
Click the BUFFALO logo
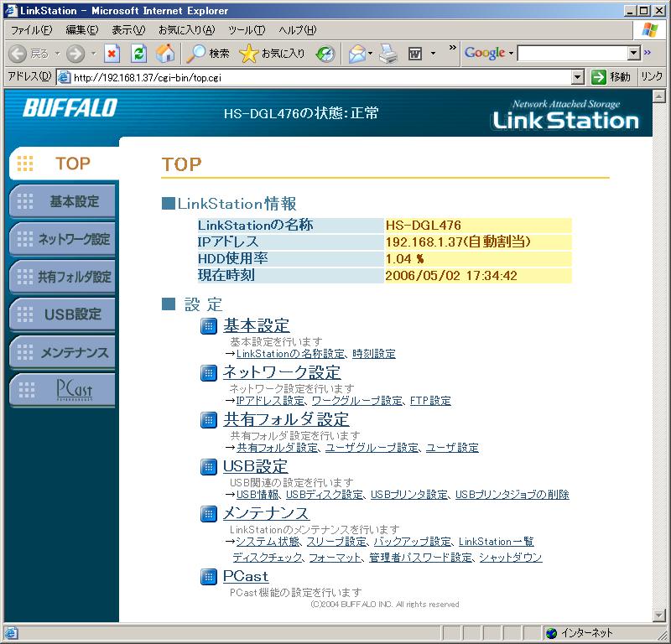click(x=70, y=108)
